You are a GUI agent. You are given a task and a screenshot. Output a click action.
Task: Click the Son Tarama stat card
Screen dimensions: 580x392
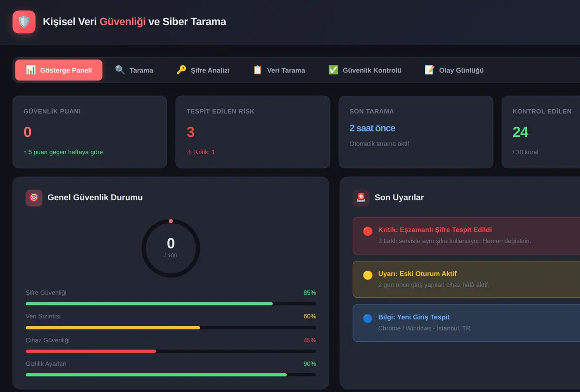click(416, 132)
